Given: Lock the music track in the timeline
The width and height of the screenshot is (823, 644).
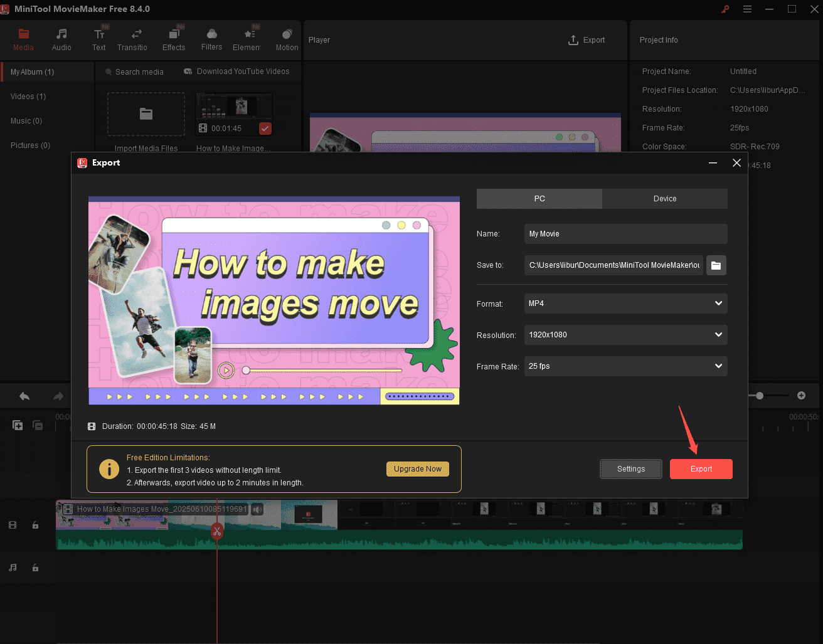Looking at the screenshot, I should 35,567.
